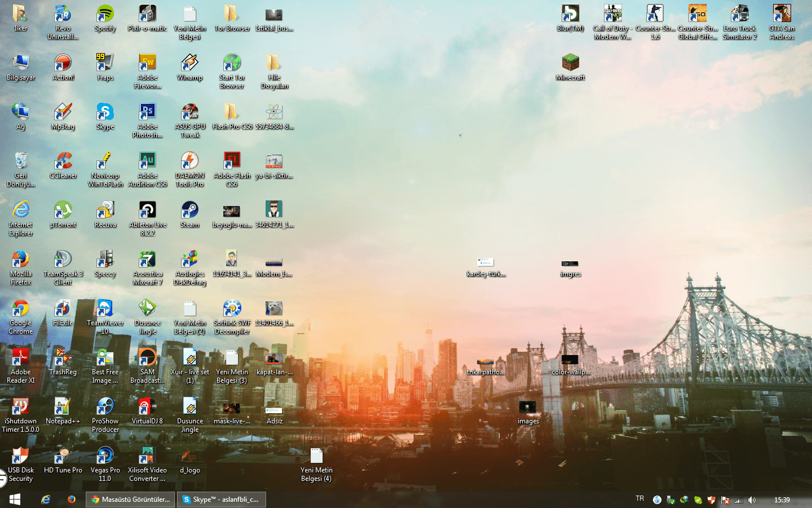
Task: Open Counter-Strike Global Offensive shortcut
Action: pyautogui.click(x=698, y=23)
